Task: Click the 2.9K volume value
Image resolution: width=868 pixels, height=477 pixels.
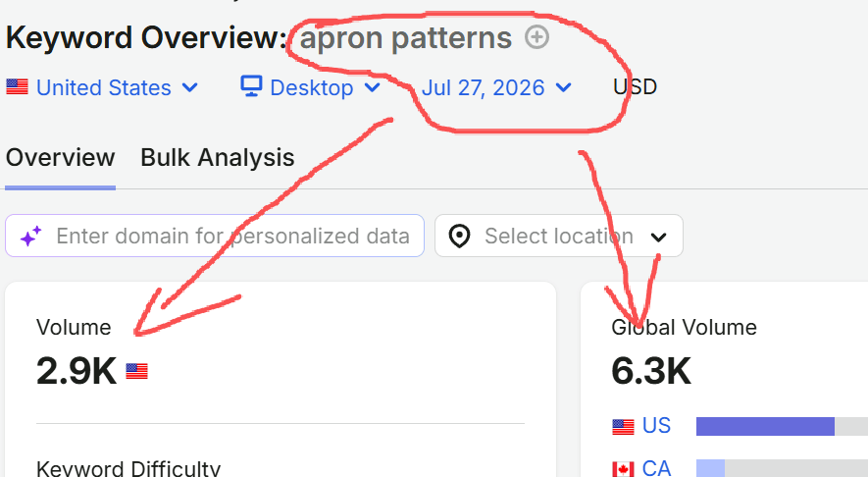Action: point(77,371)
